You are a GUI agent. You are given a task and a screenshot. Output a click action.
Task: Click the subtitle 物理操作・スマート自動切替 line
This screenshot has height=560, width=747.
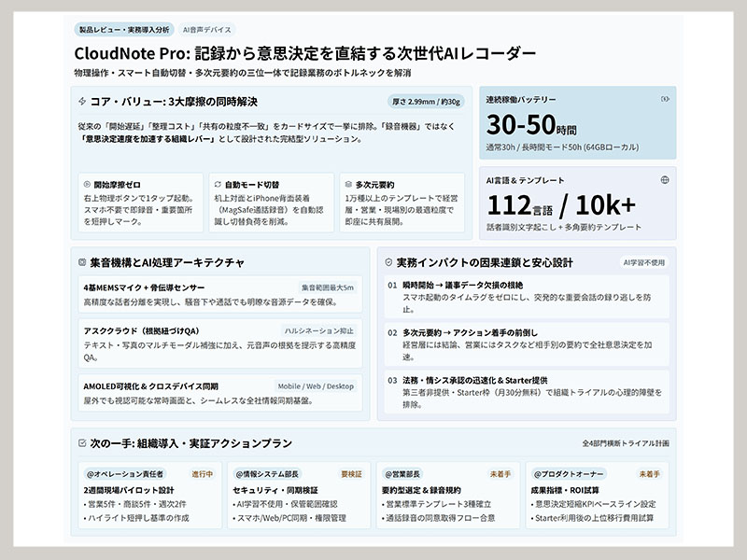tap(243, 73)
